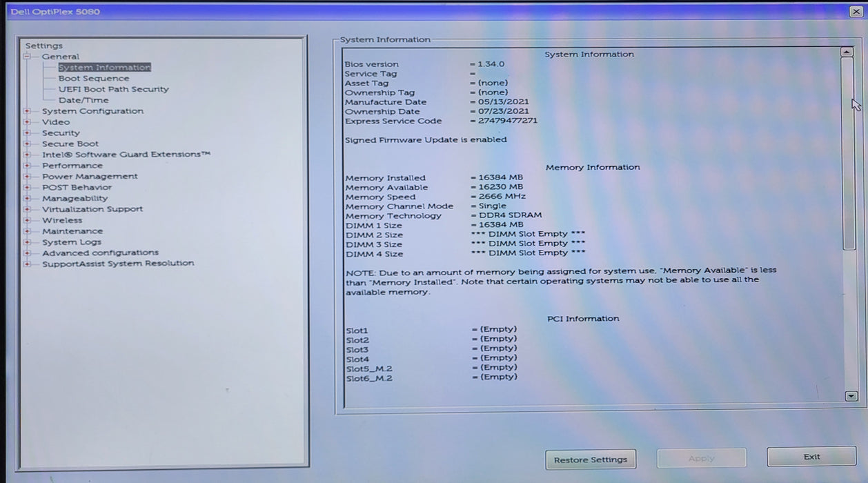Select the Performance category label
This screenshot has height=483, width=868.
click(x=72, y=166)
